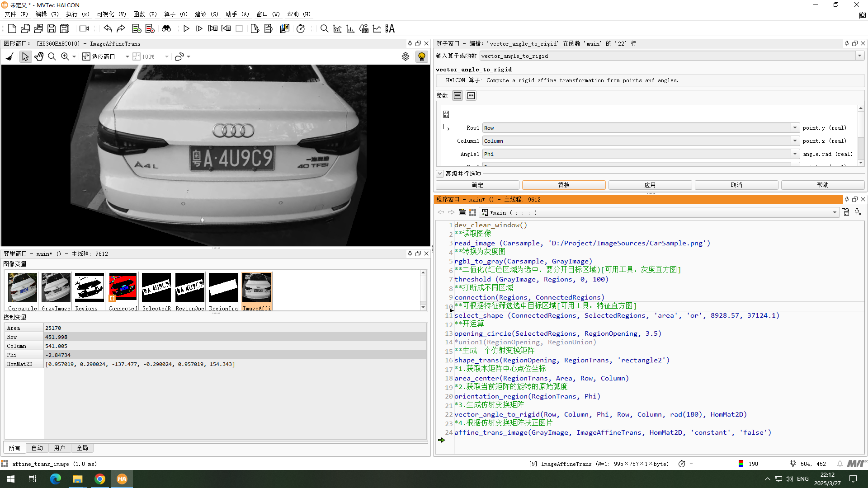This screenshot has width=868, height=488.
Task: Click the Run program play icon
Action: [x=186, y=29]
